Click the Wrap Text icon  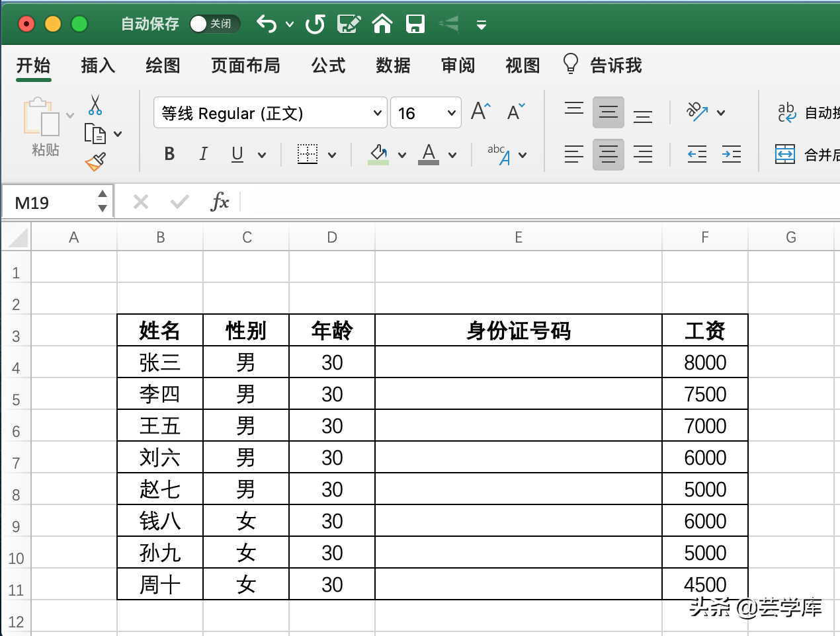tap(786, 112)
